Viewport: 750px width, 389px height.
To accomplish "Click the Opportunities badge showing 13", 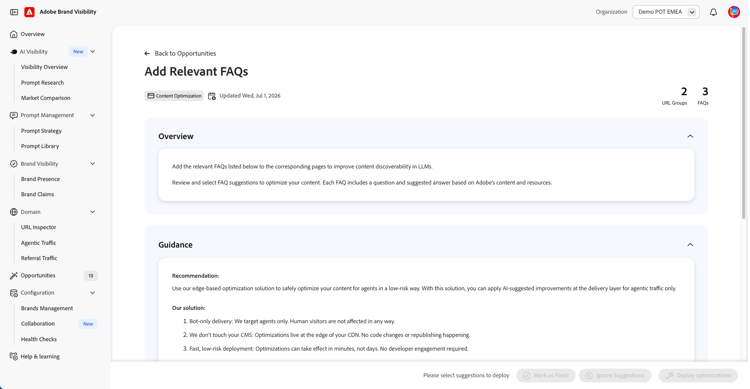I will click(x=90, y=276).
